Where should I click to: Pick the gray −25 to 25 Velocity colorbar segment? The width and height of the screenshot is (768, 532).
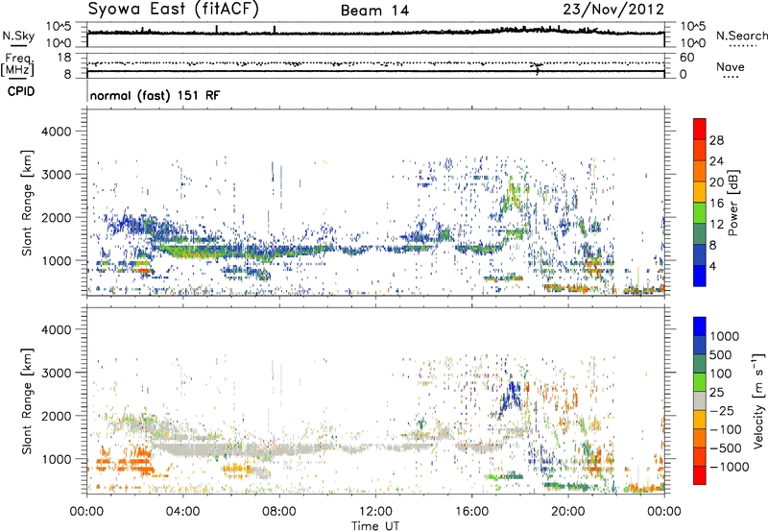click(700, 400)
